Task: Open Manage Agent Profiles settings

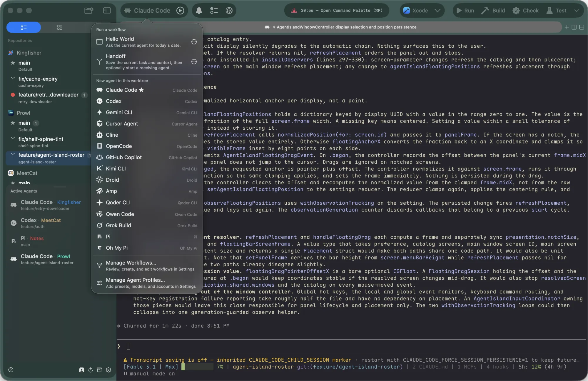Action: (147, 283)
